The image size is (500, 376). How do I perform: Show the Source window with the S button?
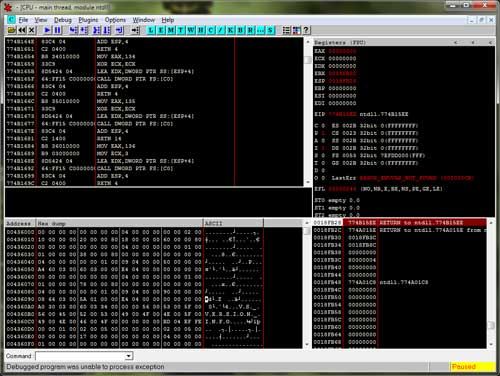(x=270, y=30)
